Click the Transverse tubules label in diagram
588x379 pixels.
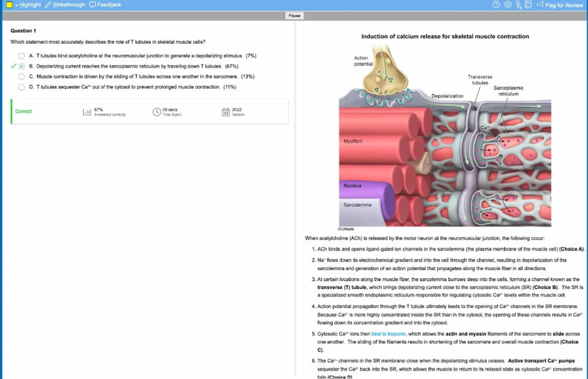pyautogui.click(x=480, y=80)
